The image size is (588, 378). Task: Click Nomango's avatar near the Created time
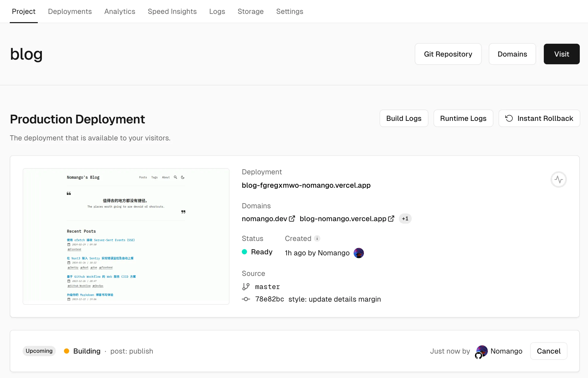(359, 253)
